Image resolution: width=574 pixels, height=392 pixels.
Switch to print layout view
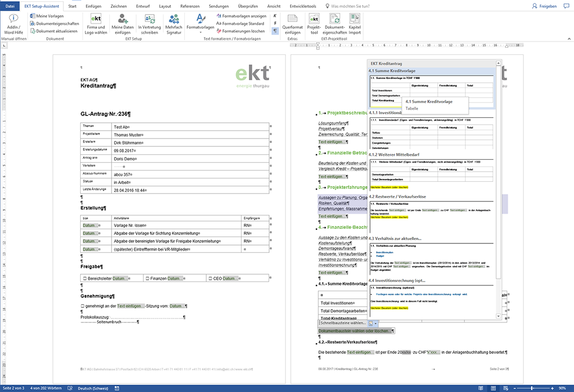[493, 388]
